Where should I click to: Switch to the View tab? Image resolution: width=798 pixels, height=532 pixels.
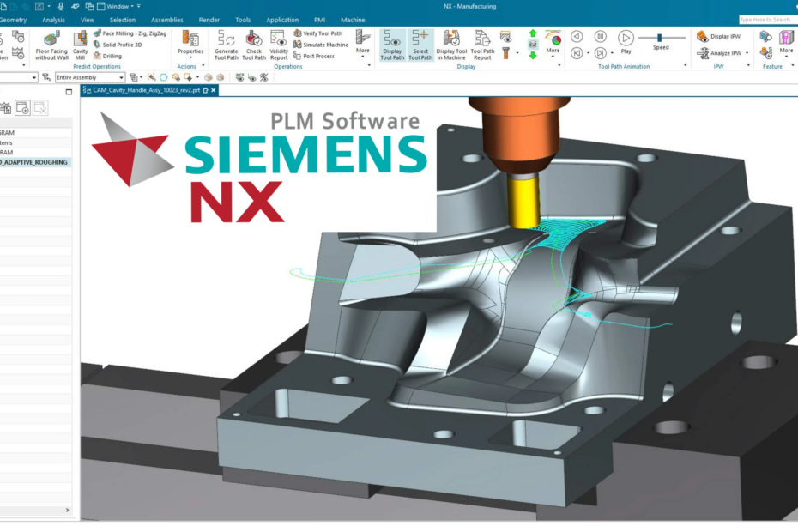[x=87, y=20]
